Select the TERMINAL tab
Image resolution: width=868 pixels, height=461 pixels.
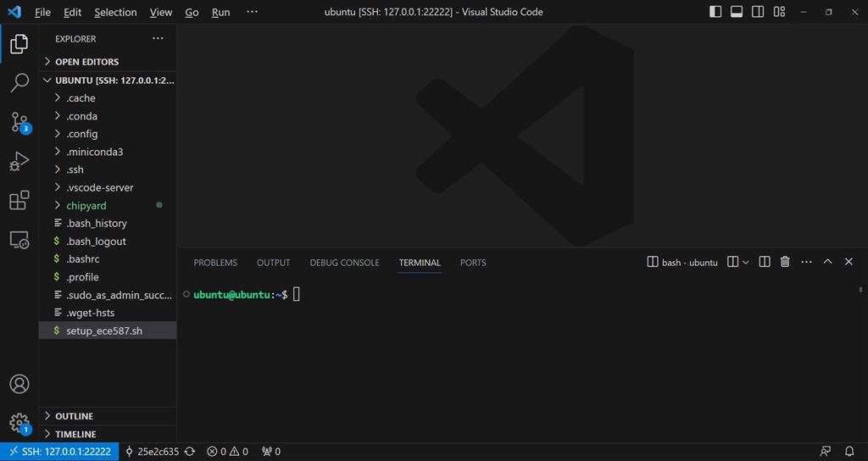pos(420,263)
